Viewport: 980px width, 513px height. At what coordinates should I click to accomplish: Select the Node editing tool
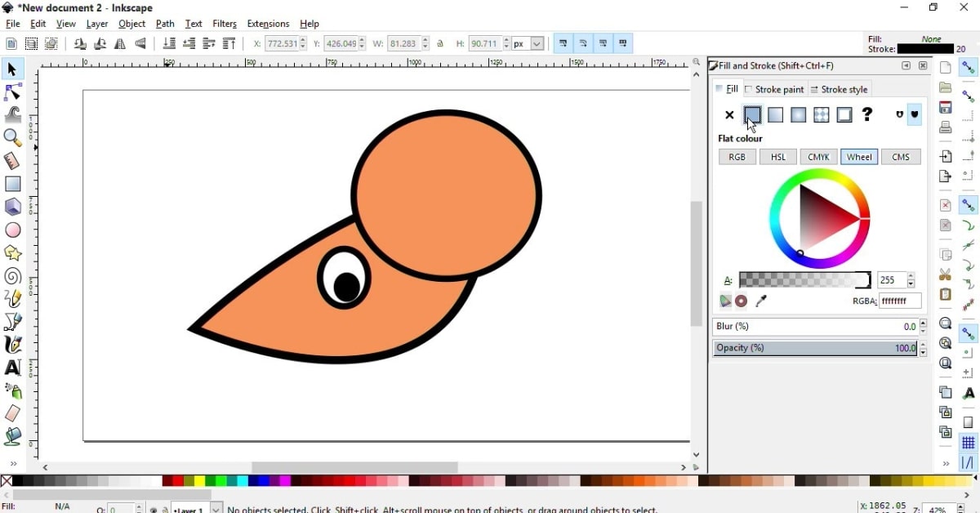[12, 92]
